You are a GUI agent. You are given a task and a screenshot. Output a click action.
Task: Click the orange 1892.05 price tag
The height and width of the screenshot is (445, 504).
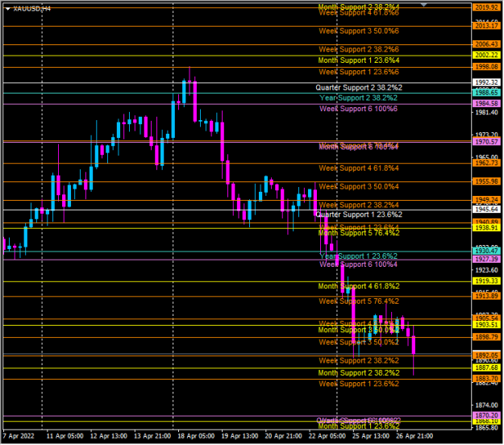[486, 356]
